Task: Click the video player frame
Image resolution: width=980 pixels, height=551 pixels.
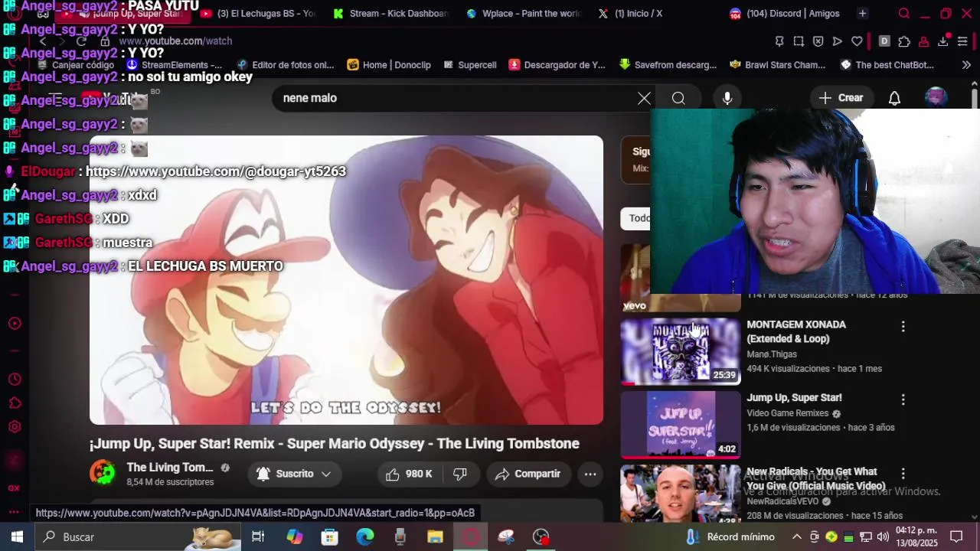Action: [x=346, y=280]
